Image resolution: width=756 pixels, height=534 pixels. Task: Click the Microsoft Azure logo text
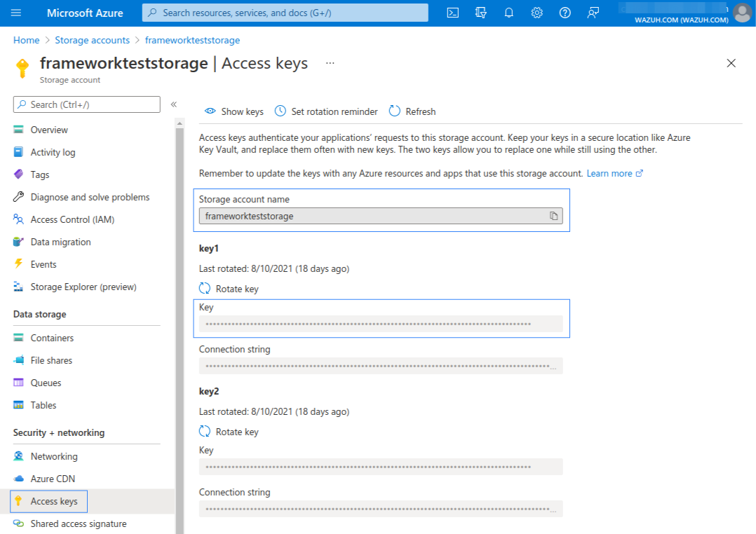click(85, 13)
